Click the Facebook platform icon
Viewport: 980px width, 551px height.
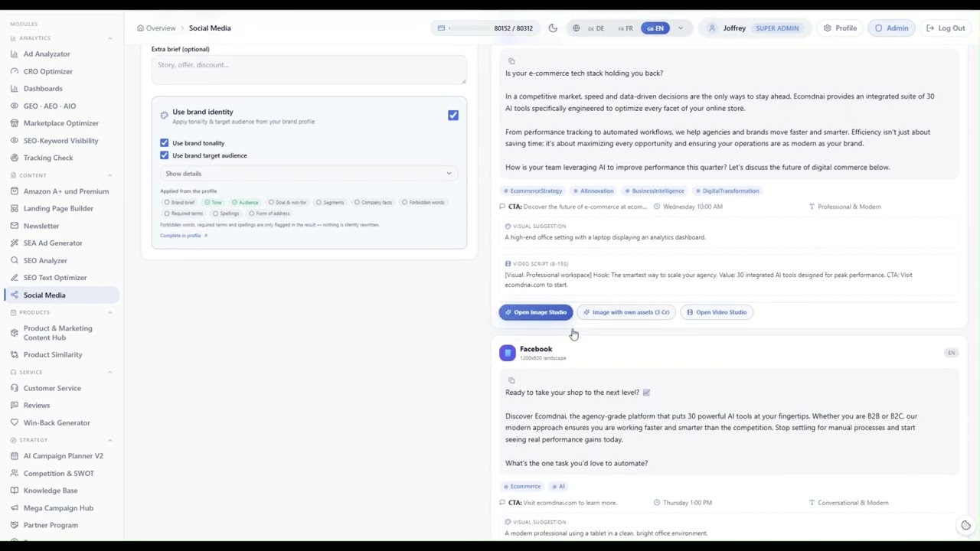507,352
